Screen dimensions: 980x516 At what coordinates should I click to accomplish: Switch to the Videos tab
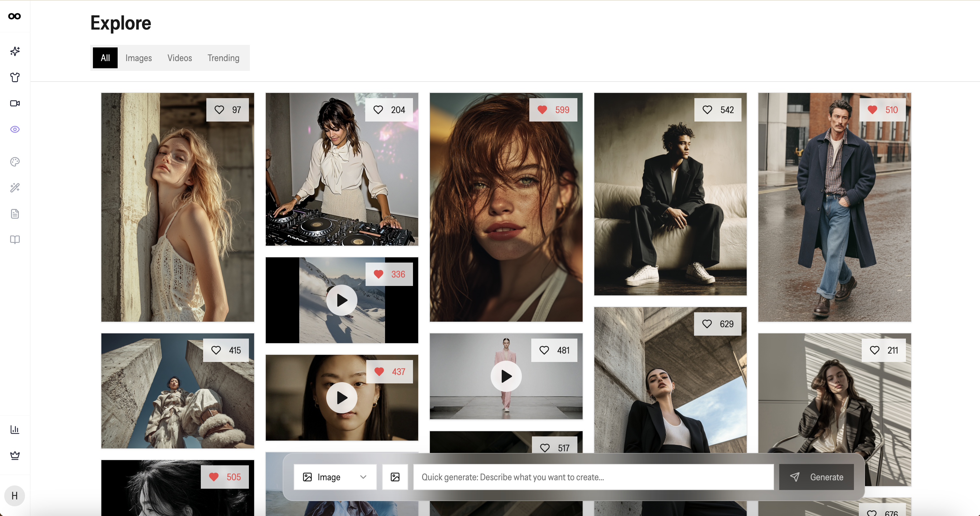pyautogui.click(x=180, y=58)
